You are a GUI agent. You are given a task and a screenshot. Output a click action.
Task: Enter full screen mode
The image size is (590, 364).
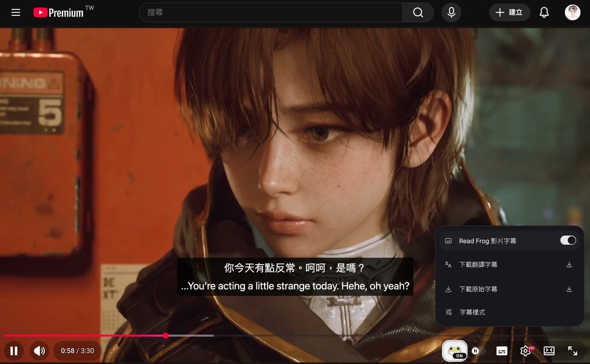(x=572, y=351)
